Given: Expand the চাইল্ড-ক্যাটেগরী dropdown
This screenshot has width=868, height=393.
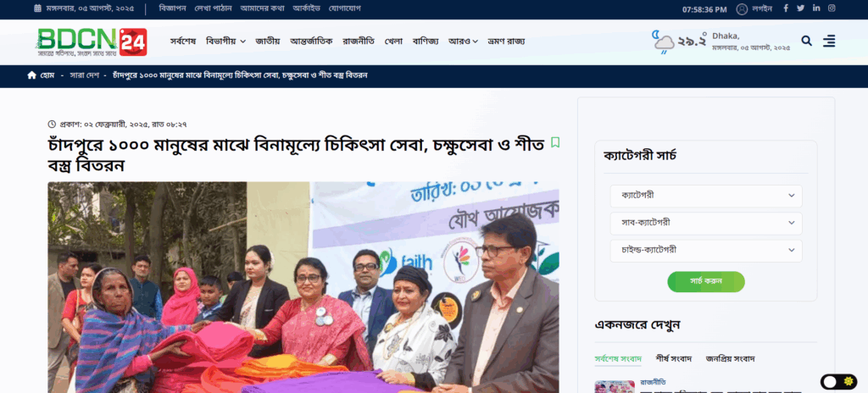Looking at the screenshot, I should point(706,251).
